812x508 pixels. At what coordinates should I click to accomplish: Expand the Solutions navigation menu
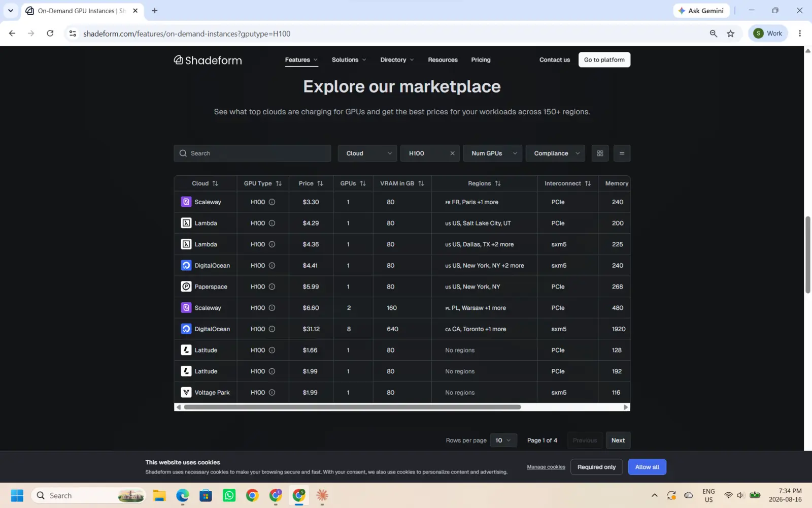point(349,60)
